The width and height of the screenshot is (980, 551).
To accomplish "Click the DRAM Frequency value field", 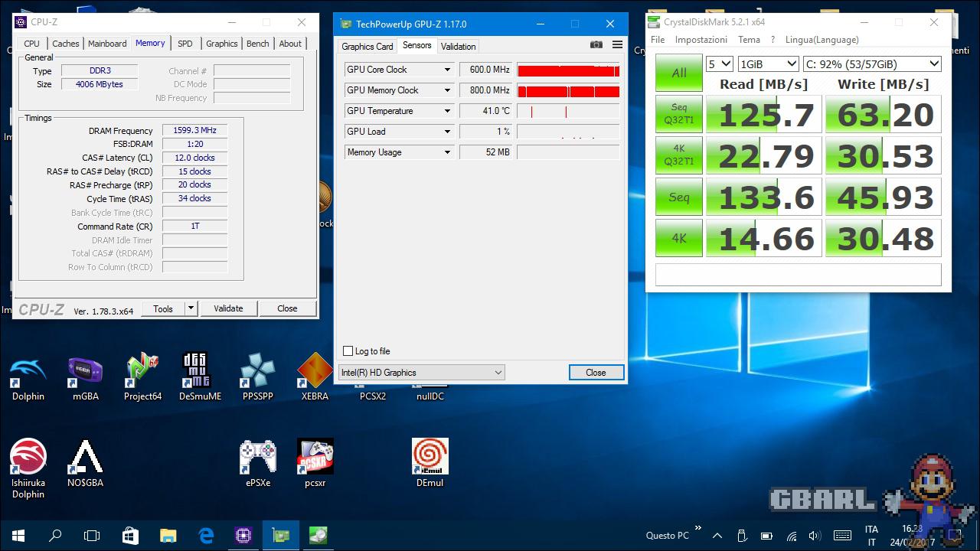I will coord(195,131).
